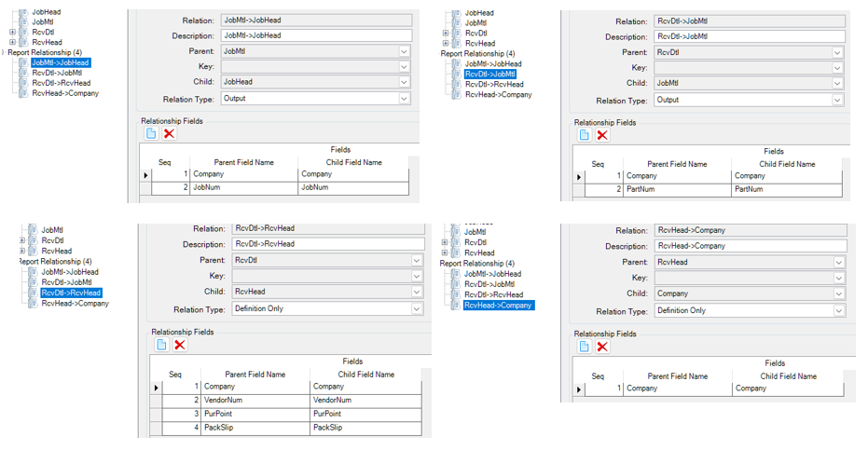Click the Description field containing RcvDtl->JobMtl
The height and width of the screenshot is (450, 868).
(750, 36)
